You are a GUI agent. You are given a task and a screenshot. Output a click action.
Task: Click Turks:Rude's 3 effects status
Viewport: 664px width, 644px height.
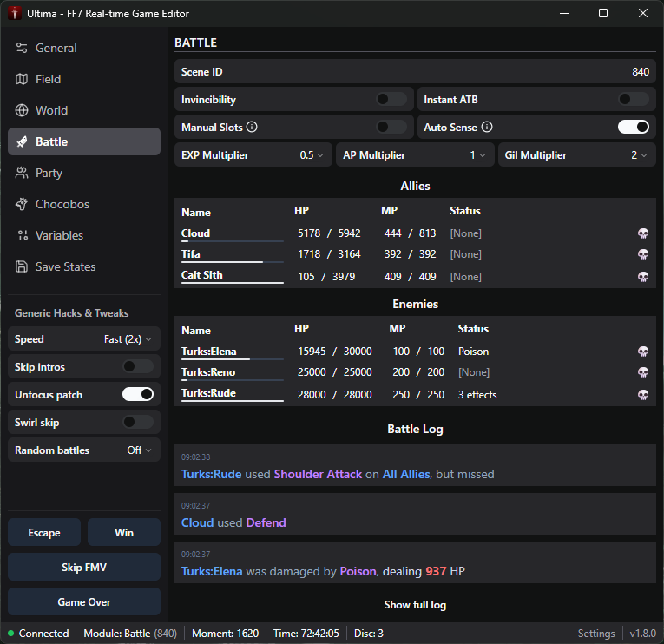(477, 395)
